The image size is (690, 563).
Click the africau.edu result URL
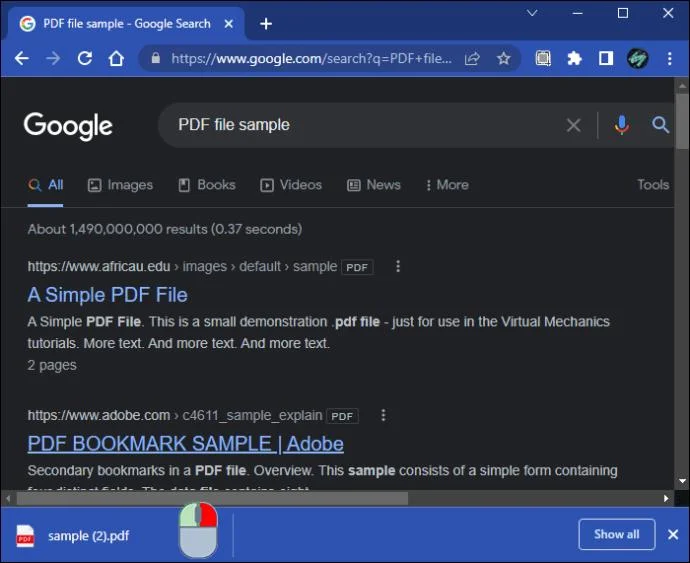[182, 267]
